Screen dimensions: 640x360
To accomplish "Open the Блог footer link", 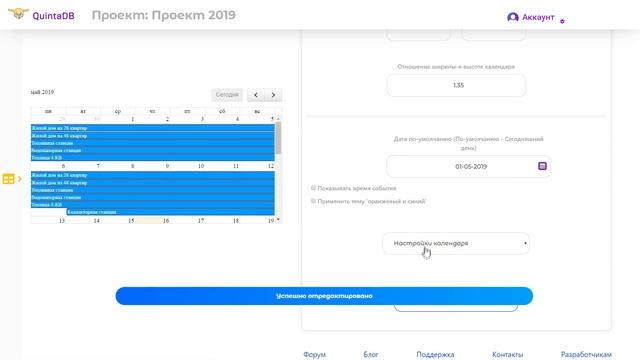I will (x=371, y=354).
